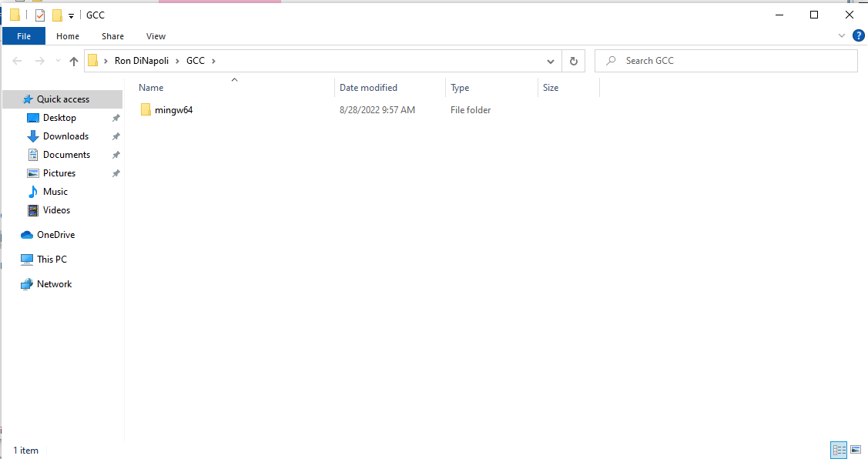This screenshot has height=459, width=868.
Task: Refresh the GCC folder view
Action: point(573,61)
